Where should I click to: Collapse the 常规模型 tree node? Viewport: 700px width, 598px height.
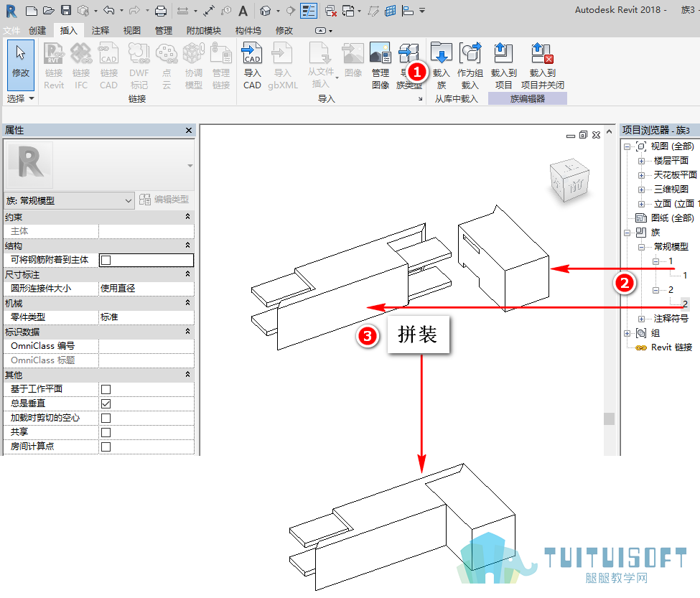pos(641,247)
